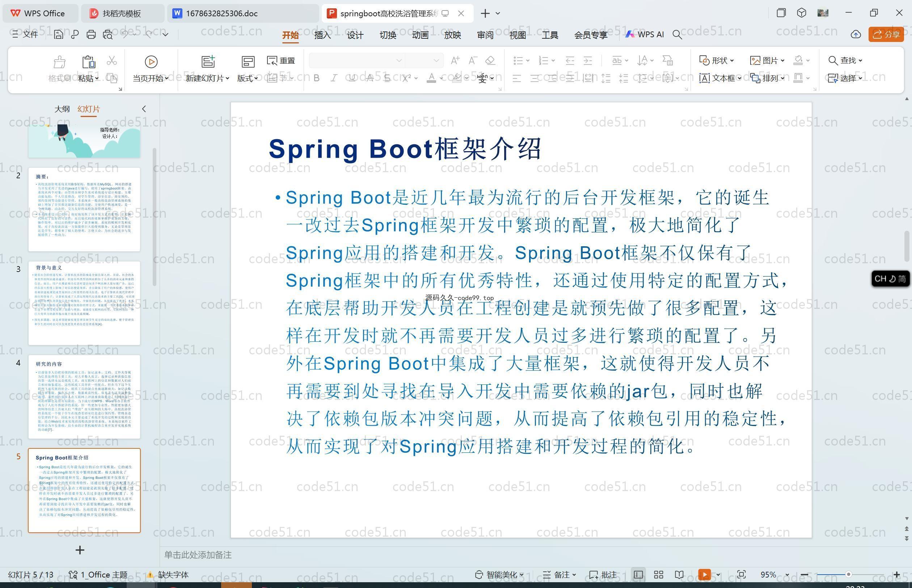912x588 pixels.
Task: Click the Clear Formatting eraser icon
Action: click(490, 60)
